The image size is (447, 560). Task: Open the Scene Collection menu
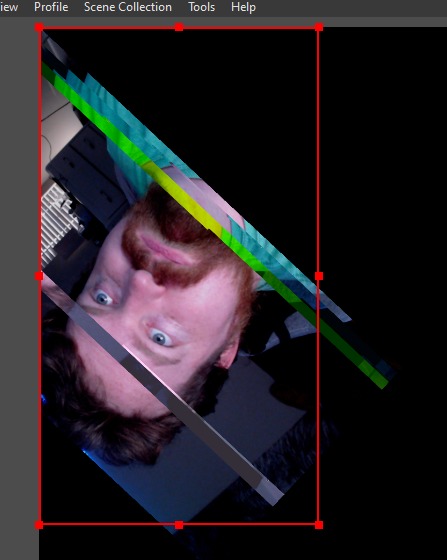click(128, 7)
